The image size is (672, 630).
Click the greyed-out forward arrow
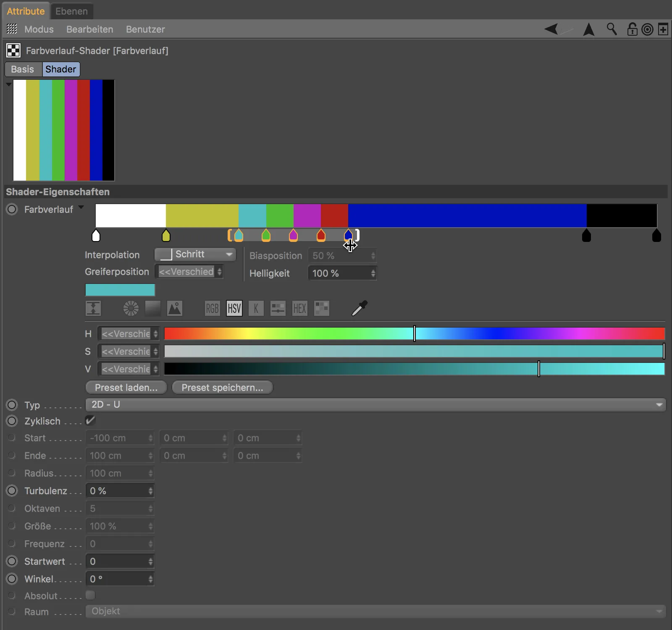click(567, 30)
